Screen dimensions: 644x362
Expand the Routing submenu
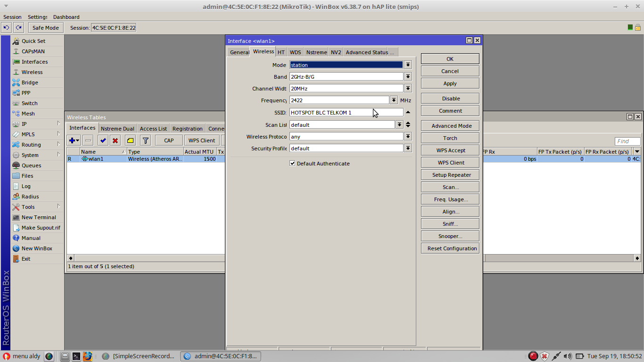coord(59,144)
